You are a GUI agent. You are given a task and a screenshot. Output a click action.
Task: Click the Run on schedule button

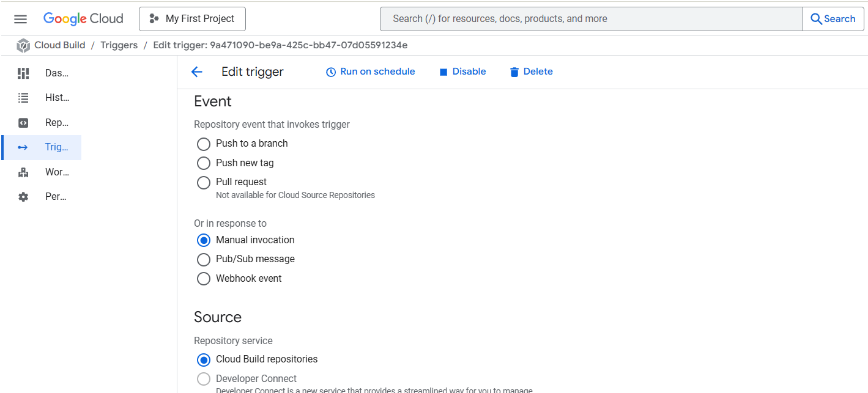click(x=370, y=72)
